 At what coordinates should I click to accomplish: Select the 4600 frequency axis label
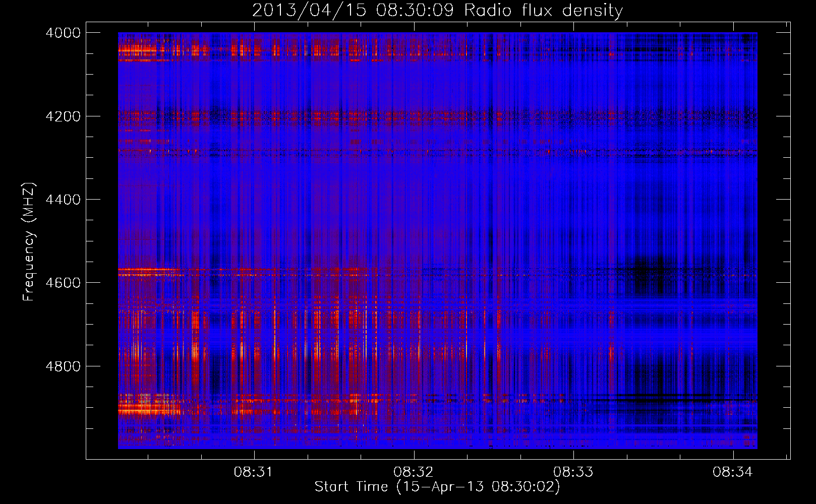point(63,283)
